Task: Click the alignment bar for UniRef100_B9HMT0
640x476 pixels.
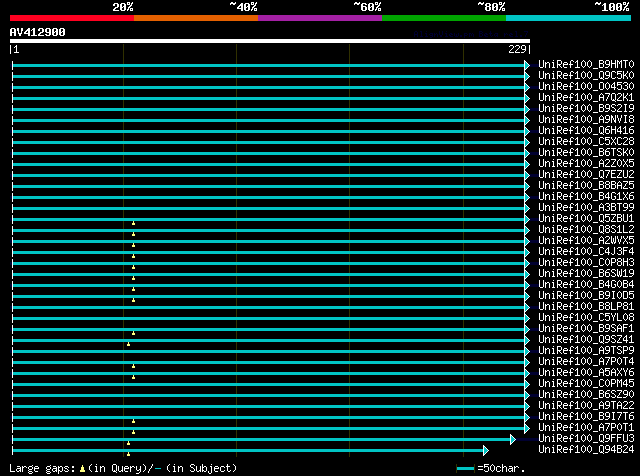Action: pos(271,65)
